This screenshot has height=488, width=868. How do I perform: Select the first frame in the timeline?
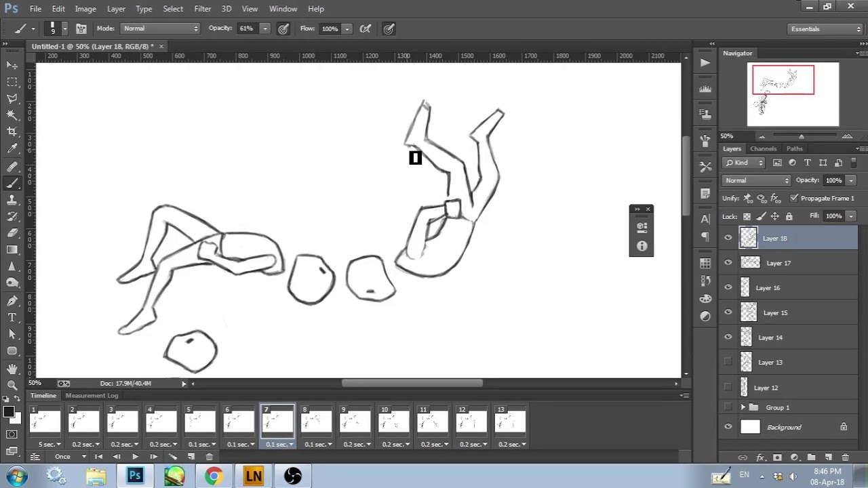coord(45,422)
